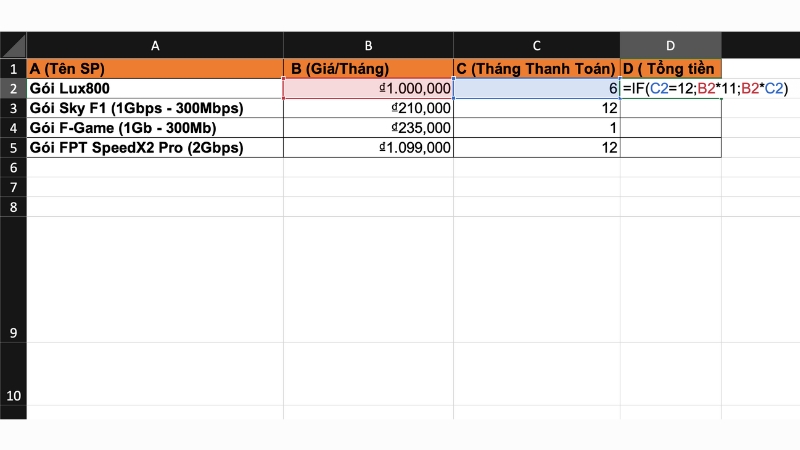The height and width of the screenshot is (450, 800).
Task: Select row 5 header
Action: pyautogui.click(x=13, y=148)
